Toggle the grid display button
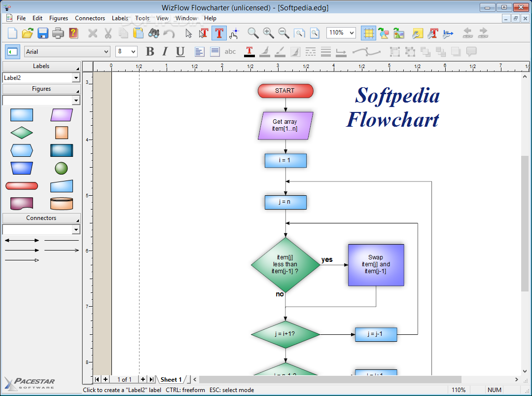 point(368,33)
